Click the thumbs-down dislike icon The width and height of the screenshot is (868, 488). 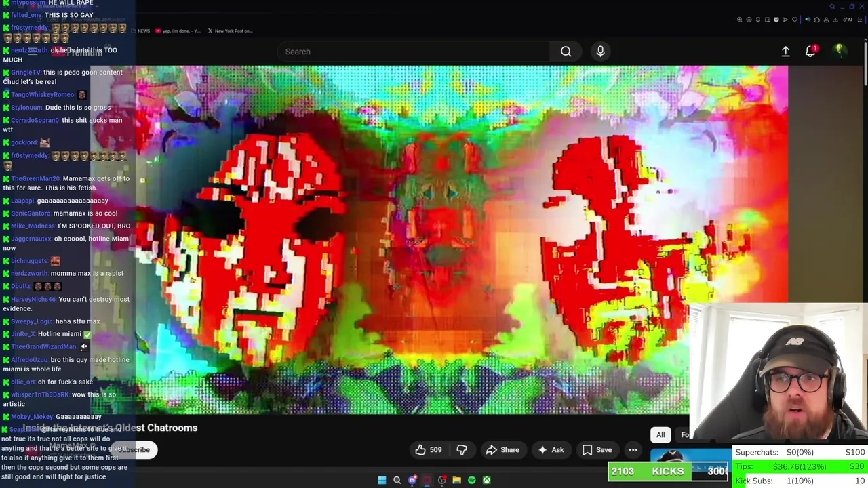[x=462, y=449]
